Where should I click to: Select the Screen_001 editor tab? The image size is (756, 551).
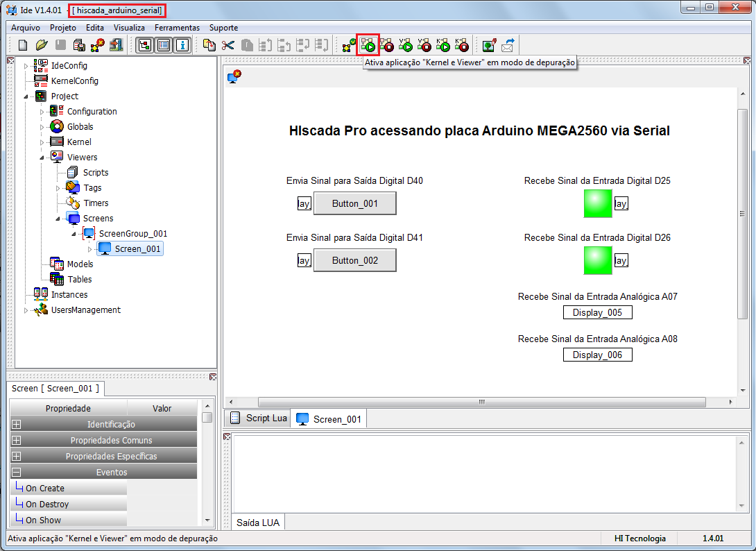coord(329,418)
